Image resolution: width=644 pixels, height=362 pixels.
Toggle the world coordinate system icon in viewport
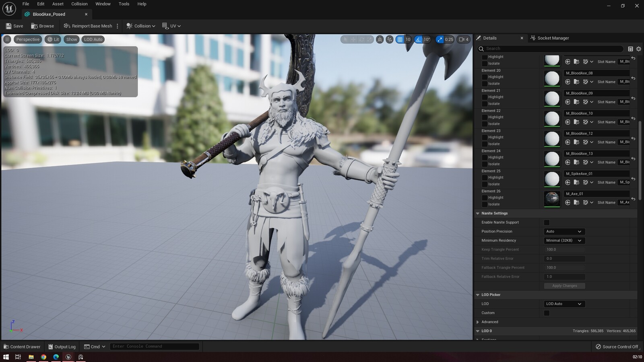(380, 39)
